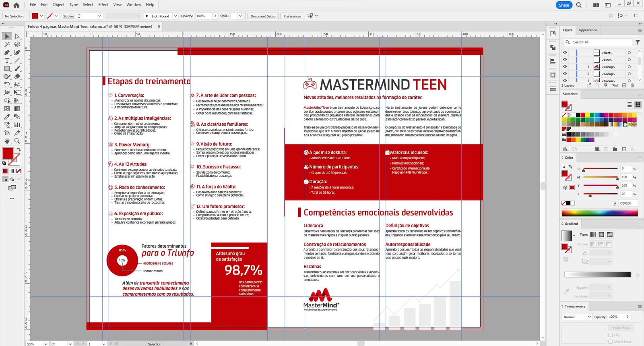The image size is (644, 346).
Task: Select the Selection (black arrow) tool
Action: (x=7, y=36)
